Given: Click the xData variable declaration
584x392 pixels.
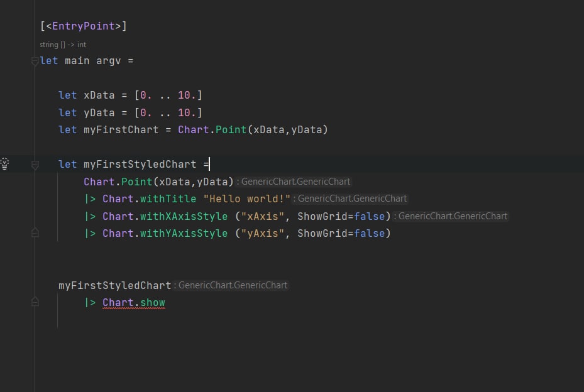Looking at the screenshot, I should 99,95.
